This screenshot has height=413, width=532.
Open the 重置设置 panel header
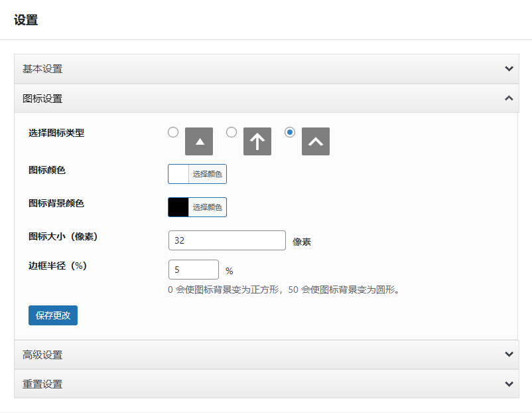tap(42, 384)
